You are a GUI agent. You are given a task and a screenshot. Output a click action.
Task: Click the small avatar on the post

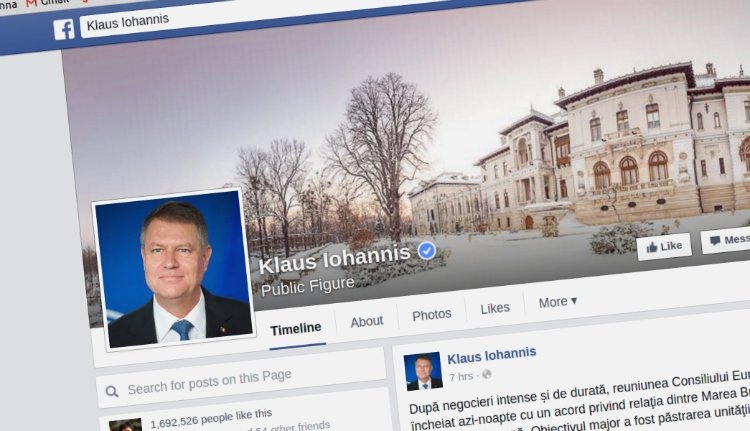point(423,372)
